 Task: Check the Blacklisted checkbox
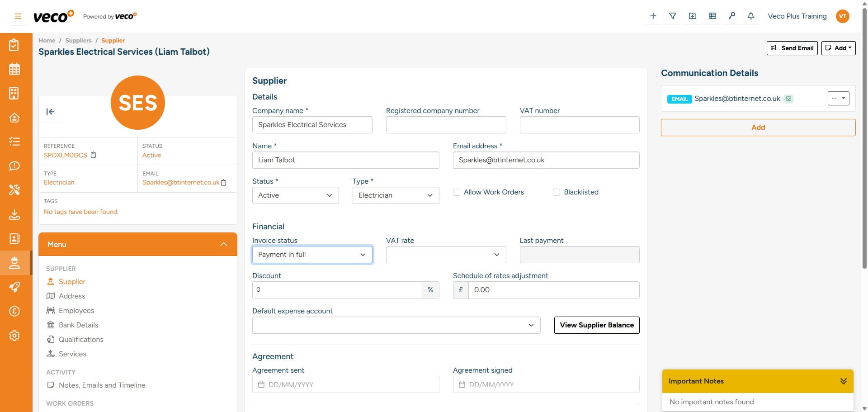(556, 192)
